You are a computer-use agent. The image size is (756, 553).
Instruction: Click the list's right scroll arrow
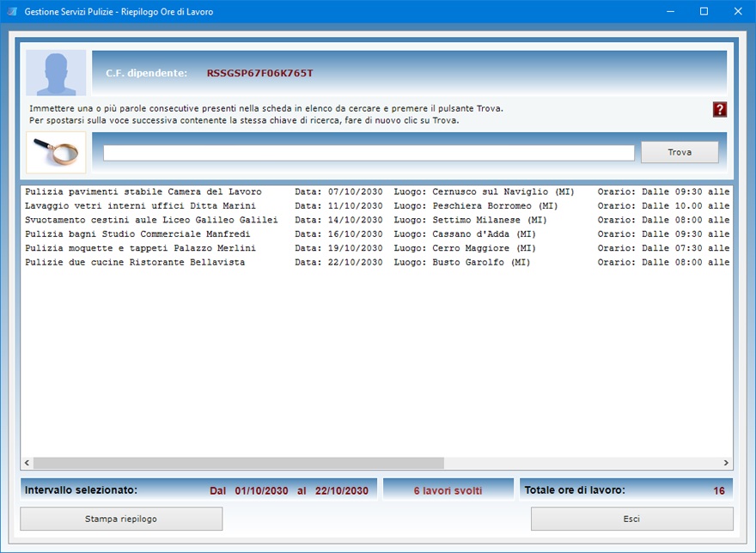[x=727, y=463]
